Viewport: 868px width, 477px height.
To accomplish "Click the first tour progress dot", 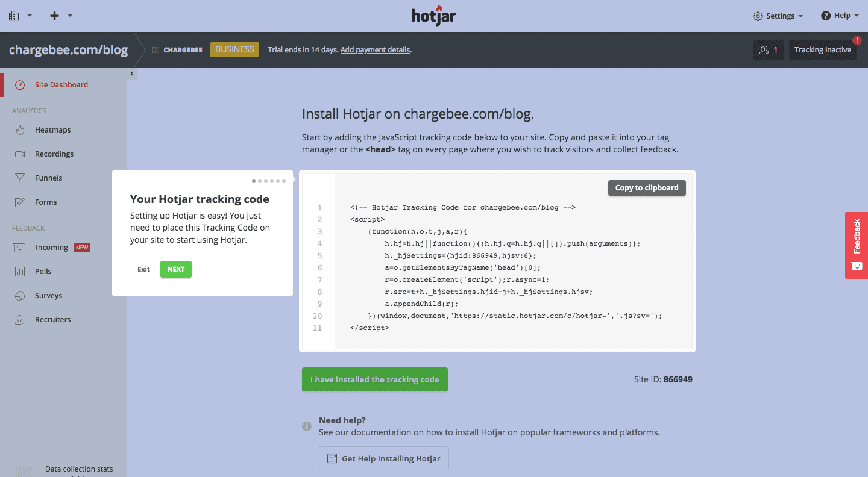I will [x=254, y=181].
